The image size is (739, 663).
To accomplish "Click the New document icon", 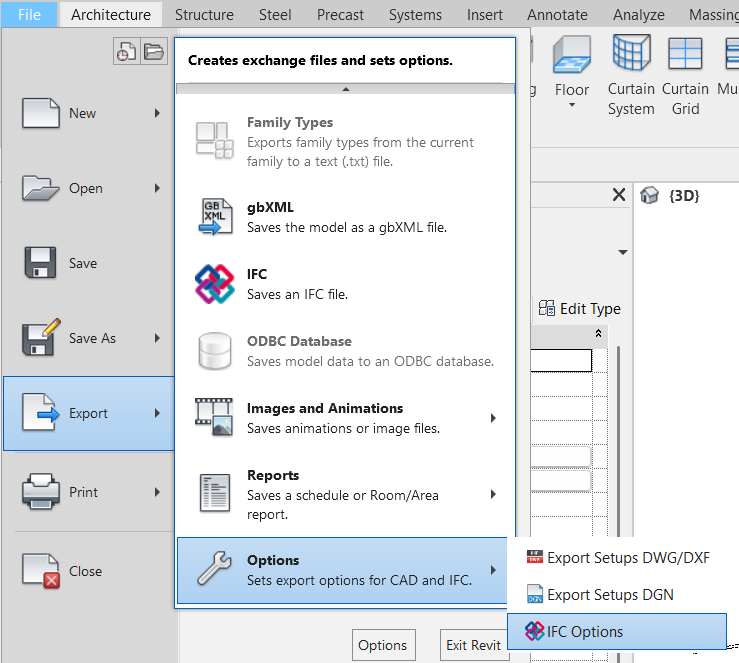I will (x=41, y=113).
